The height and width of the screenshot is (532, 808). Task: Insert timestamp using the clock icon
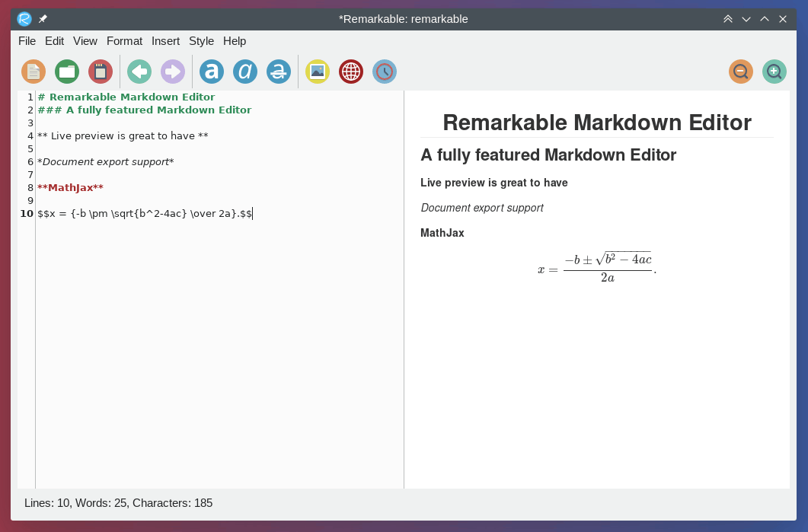[x=385, y=72]
